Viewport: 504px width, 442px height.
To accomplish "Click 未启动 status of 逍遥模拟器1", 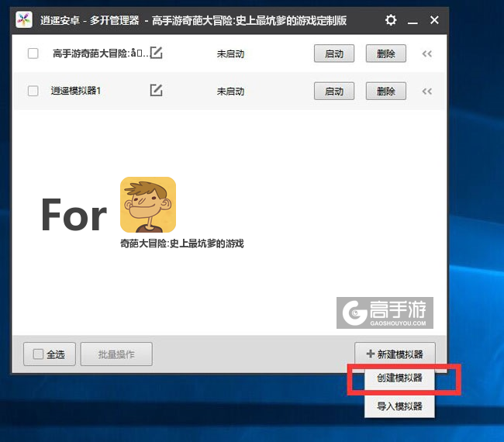I will (x=230, y=92).
